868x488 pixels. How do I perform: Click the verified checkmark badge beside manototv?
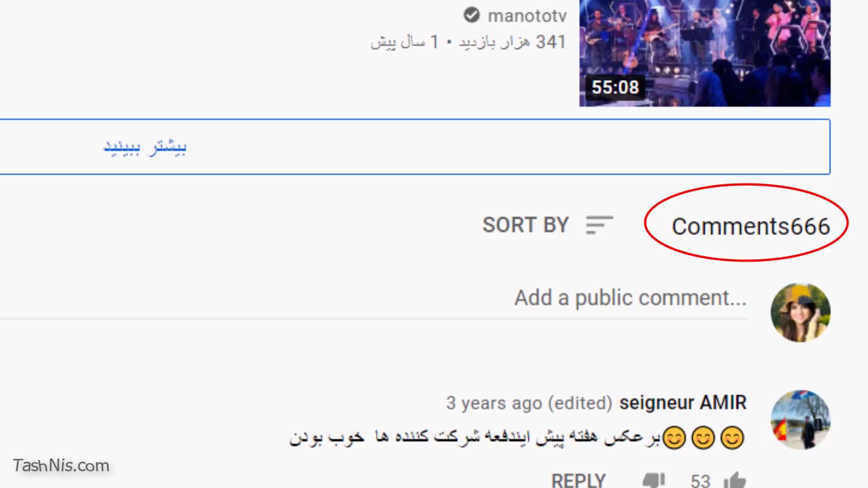(472, 15)
